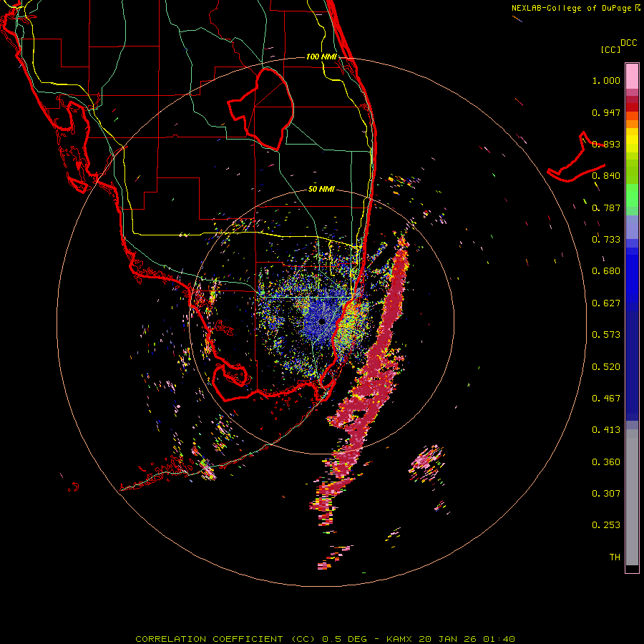Click the 0.627 legend value
The image size is (644, 644).
pos(606,303)
